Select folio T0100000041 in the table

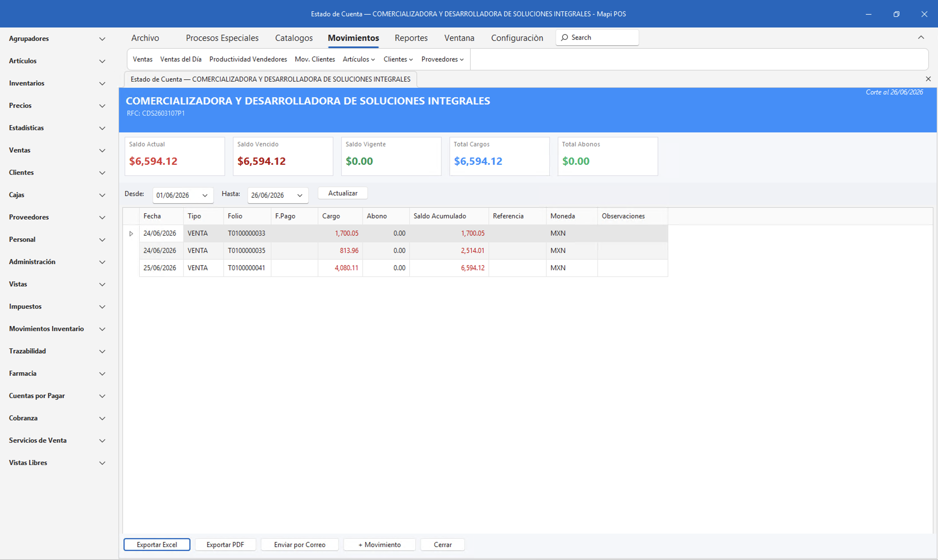pyautogui.click(x=247, y=268)
